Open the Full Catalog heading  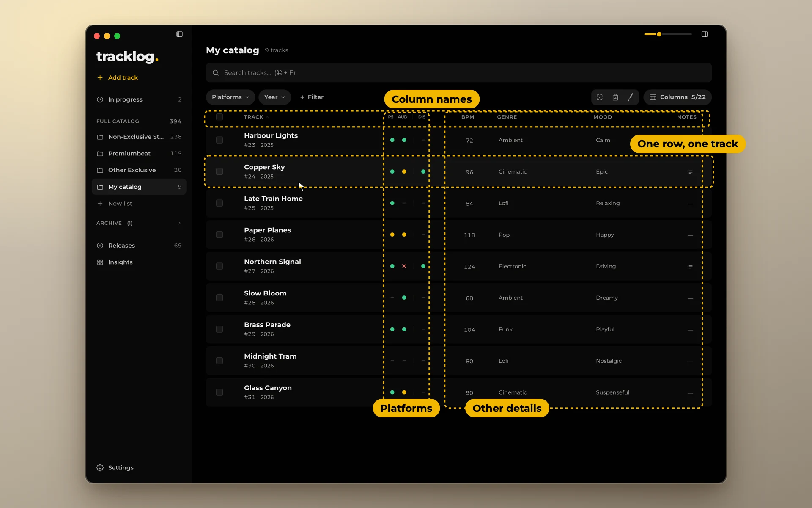pyautogui.click(x=118, y=121)
